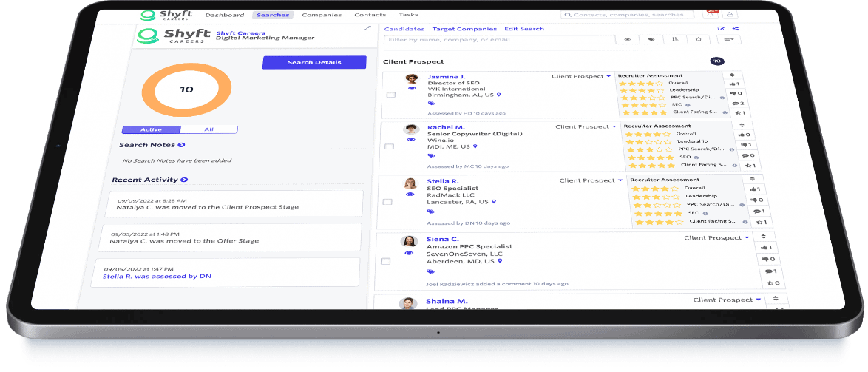Tick the checkbox for Jasmine J.
Viewport: 868px width, 372px height.
391,95
